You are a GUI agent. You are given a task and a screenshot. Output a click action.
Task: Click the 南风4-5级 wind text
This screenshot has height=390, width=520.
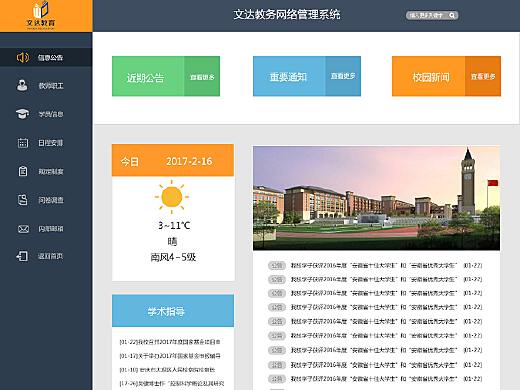pos(173,257)
